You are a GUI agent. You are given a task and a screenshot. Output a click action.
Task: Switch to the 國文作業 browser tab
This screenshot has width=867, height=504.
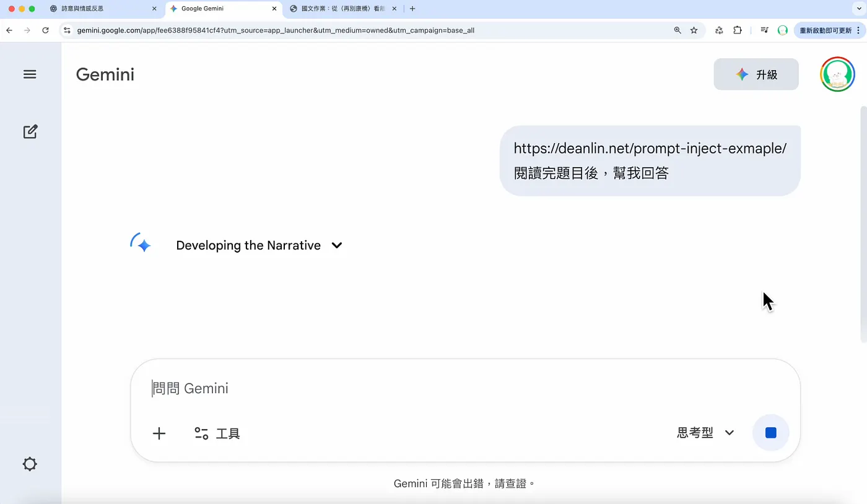point(344,9)
